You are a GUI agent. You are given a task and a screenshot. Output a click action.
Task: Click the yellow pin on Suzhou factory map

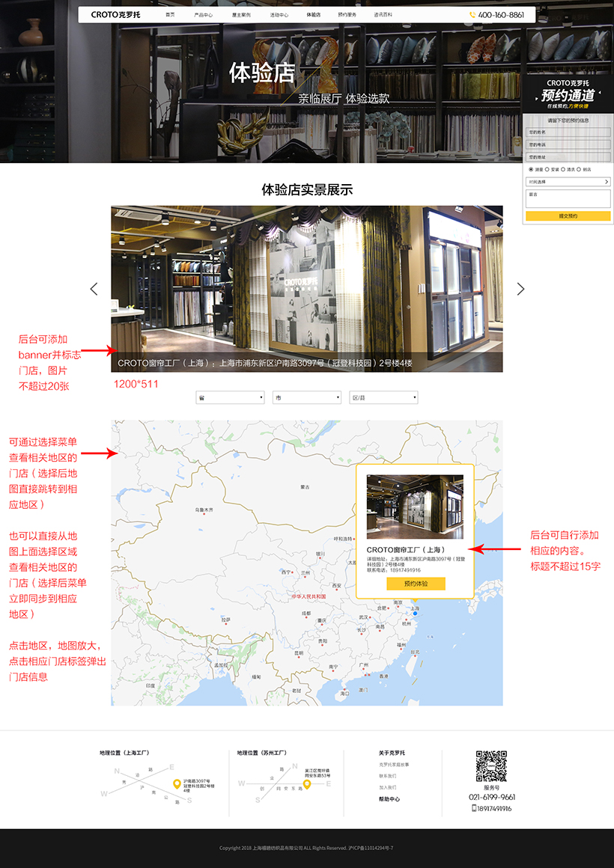(x=306, y=784)
